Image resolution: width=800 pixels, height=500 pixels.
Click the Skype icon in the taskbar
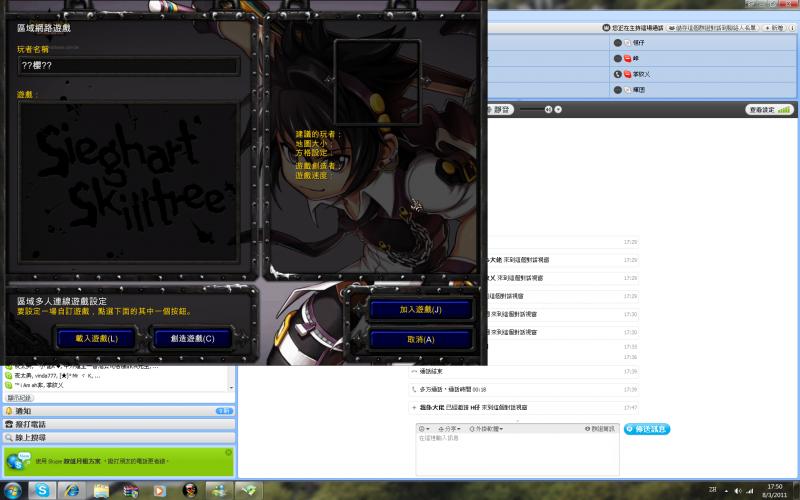pyautogui.click(x=42, y=490)
